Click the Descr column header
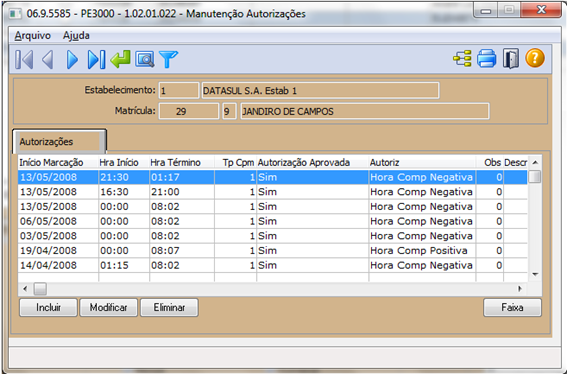 click(516, 163)
